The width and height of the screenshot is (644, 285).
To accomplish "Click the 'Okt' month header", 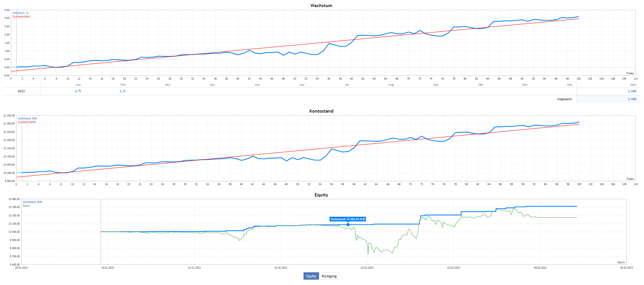I will coord(480,85).
